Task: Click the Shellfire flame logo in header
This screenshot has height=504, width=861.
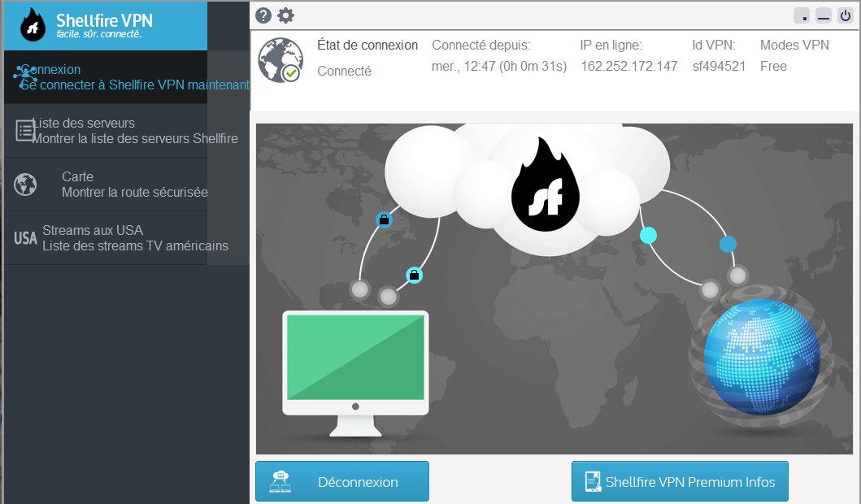Action: 33,25
